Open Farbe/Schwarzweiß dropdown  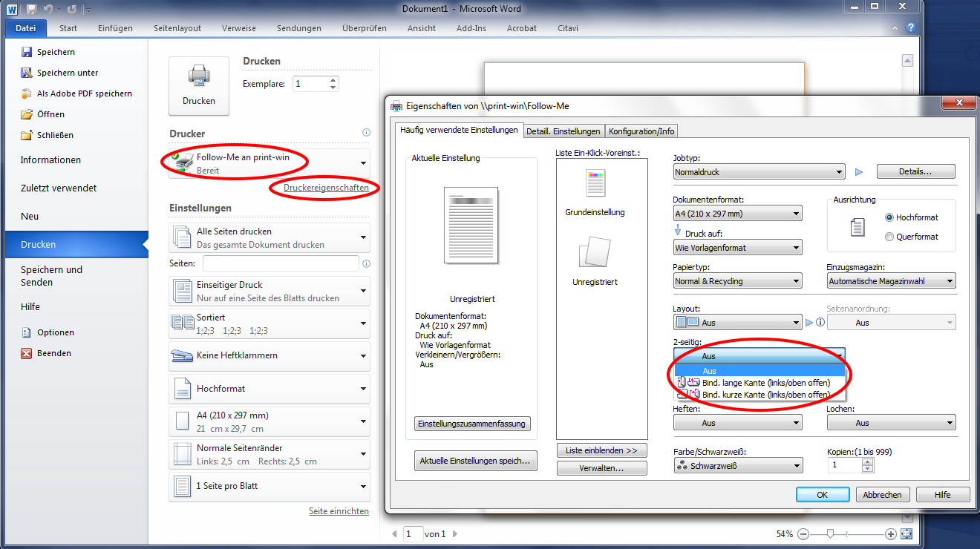click(737, 466)
